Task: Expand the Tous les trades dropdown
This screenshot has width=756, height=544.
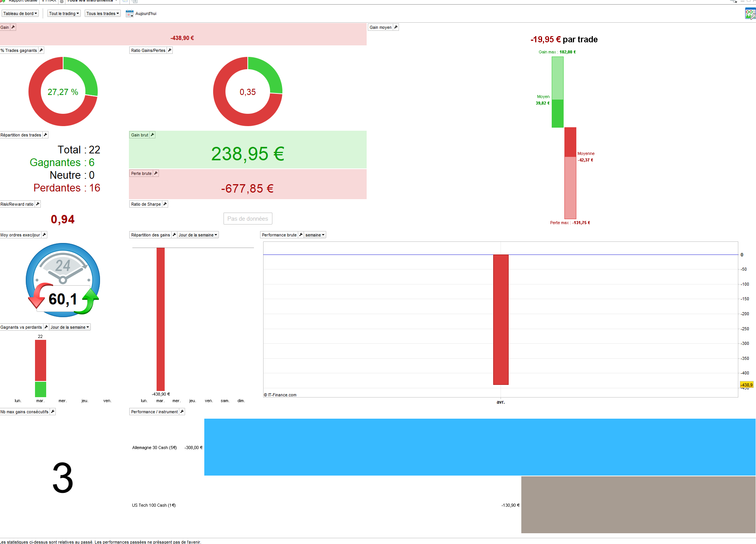Action: [102, 13]
